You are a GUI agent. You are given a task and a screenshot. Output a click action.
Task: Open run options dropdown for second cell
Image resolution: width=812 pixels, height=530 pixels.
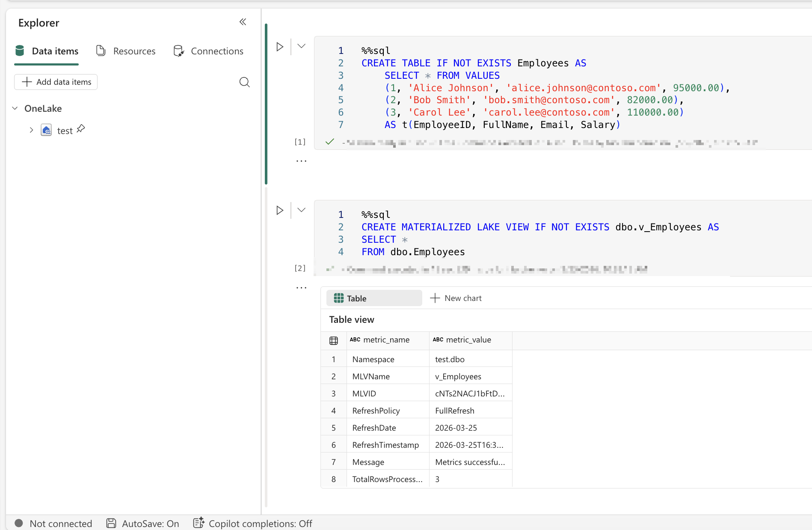point(301,210)
